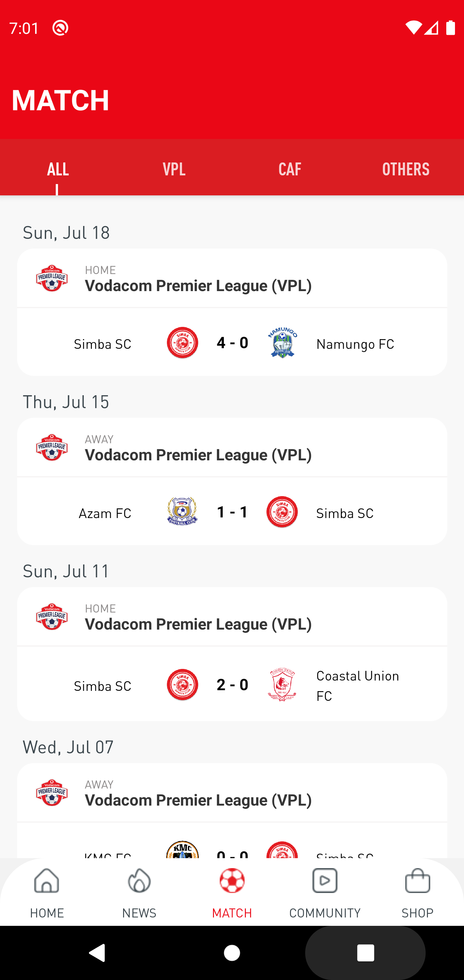Tap Simba SC crest in Namungo match
This screenshot has height=980, width=464.
pyautogui.click(x=182, y=343)
